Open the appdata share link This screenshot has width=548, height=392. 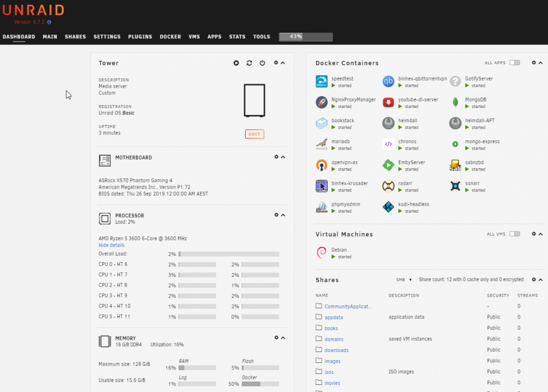[x=334, y=317]
